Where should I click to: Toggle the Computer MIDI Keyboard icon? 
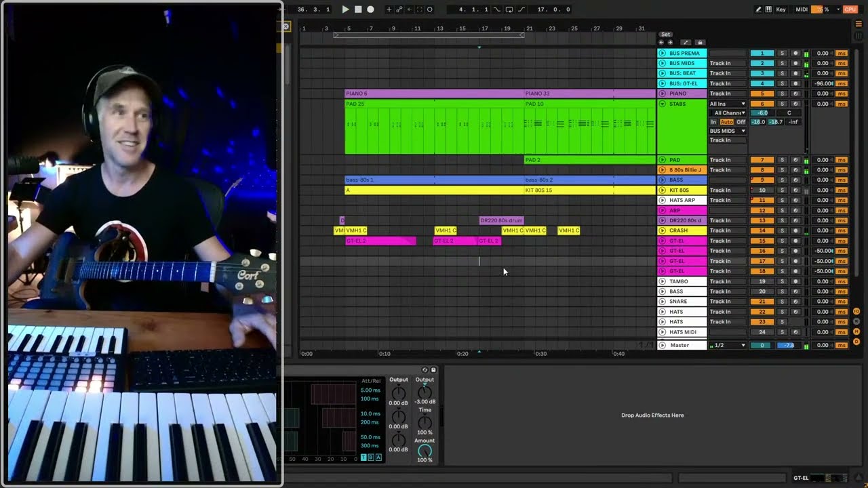coord(768,9)
